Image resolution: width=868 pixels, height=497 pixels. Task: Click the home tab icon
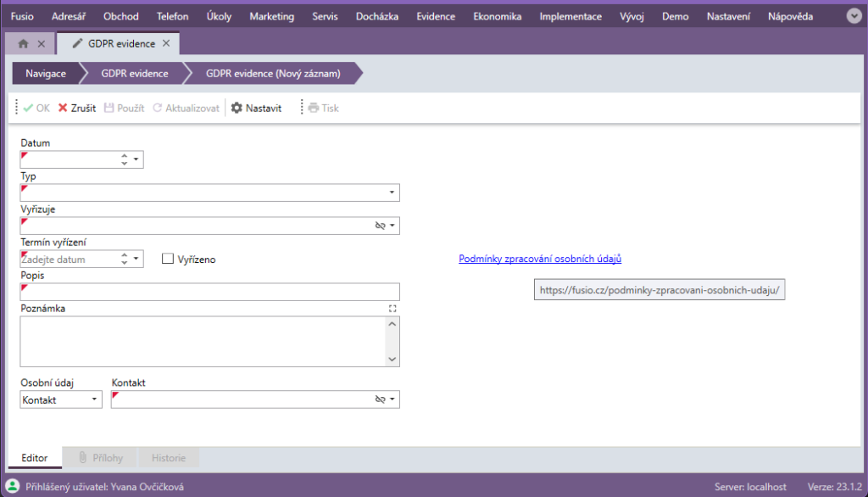pyautogui.click(x=24, y=43)
